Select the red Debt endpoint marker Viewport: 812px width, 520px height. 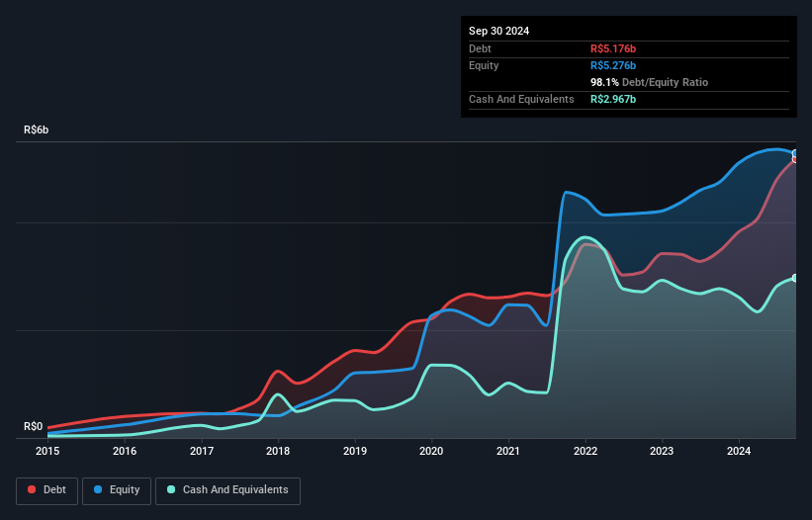click(x=795, y=159)
